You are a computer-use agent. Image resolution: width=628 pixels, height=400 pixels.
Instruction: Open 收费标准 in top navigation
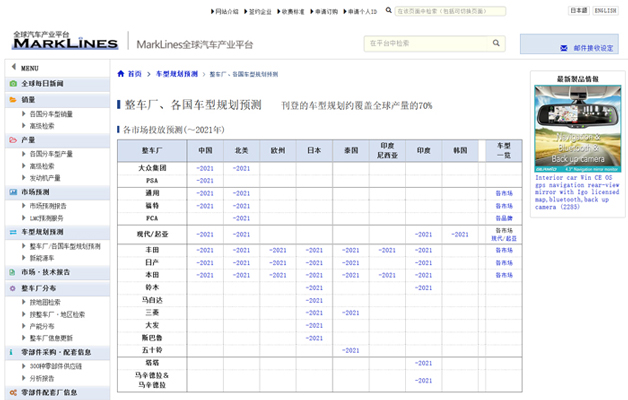(x=291, y=12)
